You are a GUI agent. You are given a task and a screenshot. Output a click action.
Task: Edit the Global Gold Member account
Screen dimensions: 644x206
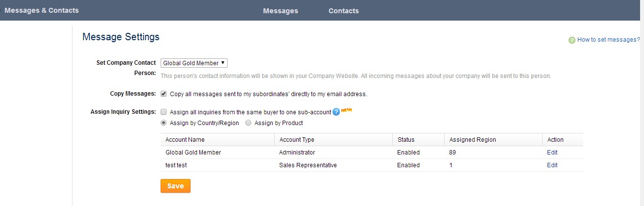552,153
